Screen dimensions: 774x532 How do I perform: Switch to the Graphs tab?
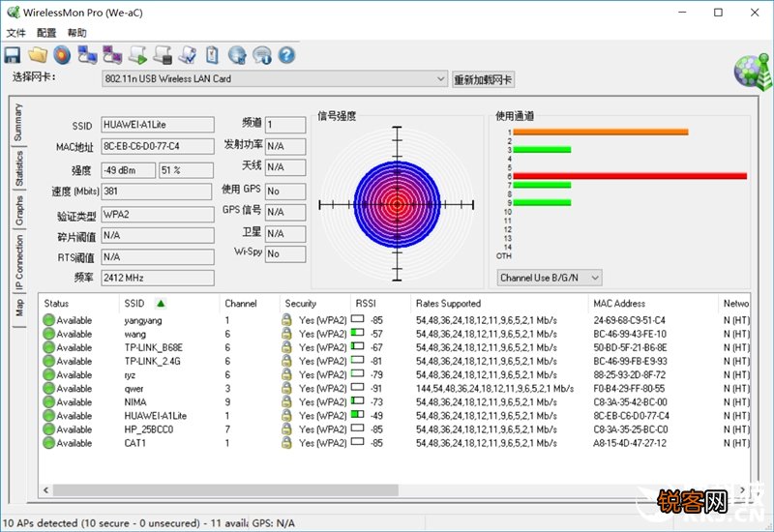pos(18,211)
